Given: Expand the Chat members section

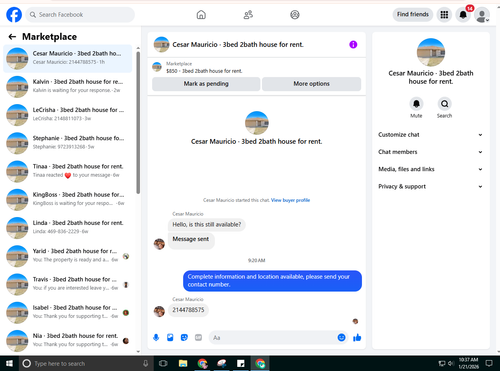Looking at the screenshot, I should [430, 152].
